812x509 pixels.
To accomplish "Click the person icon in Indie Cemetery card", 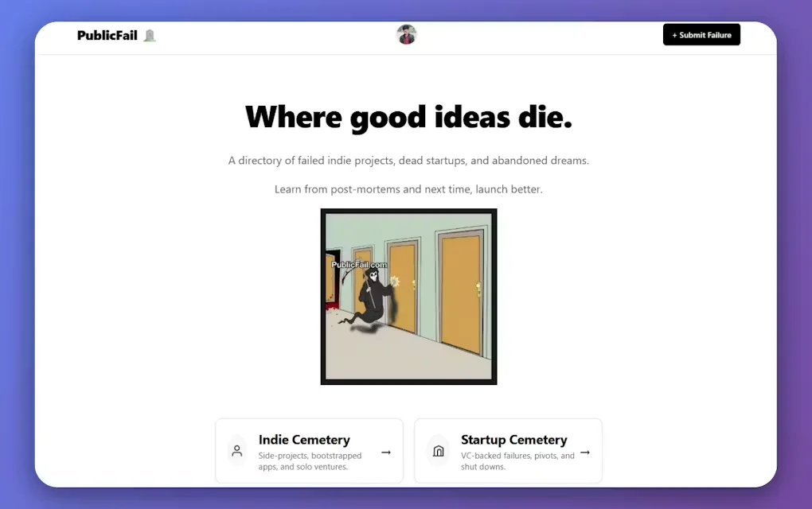I will [x=236, y=451].
